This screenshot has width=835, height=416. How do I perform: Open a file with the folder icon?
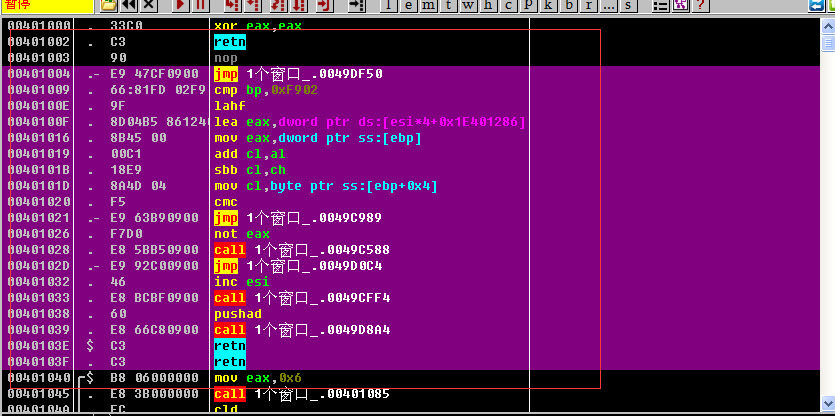[x=109, y=5]
